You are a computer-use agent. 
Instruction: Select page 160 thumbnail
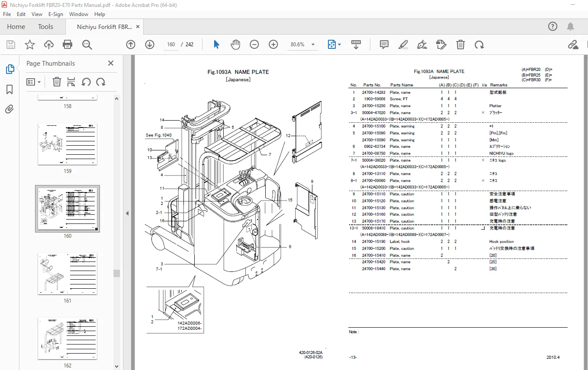[67, 209]
